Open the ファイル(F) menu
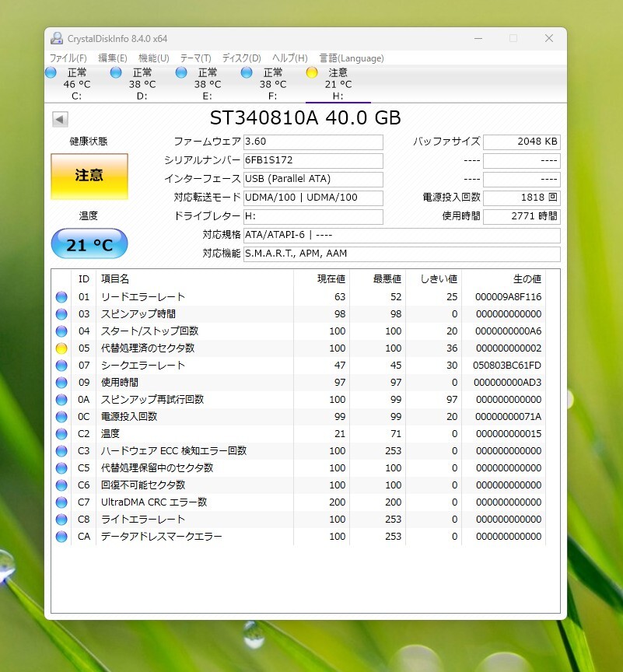Screen dimensions: 623x672 pos(68,58)
